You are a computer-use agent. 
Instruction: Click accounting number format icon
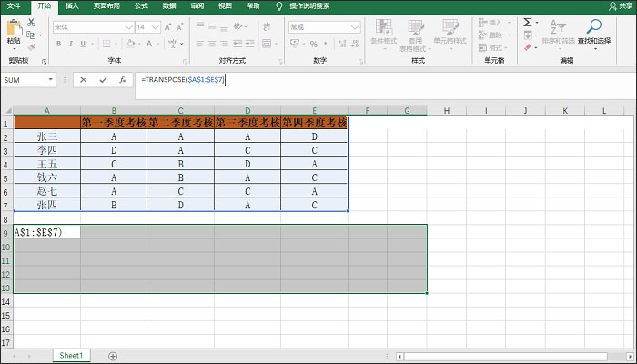(295, 44)
